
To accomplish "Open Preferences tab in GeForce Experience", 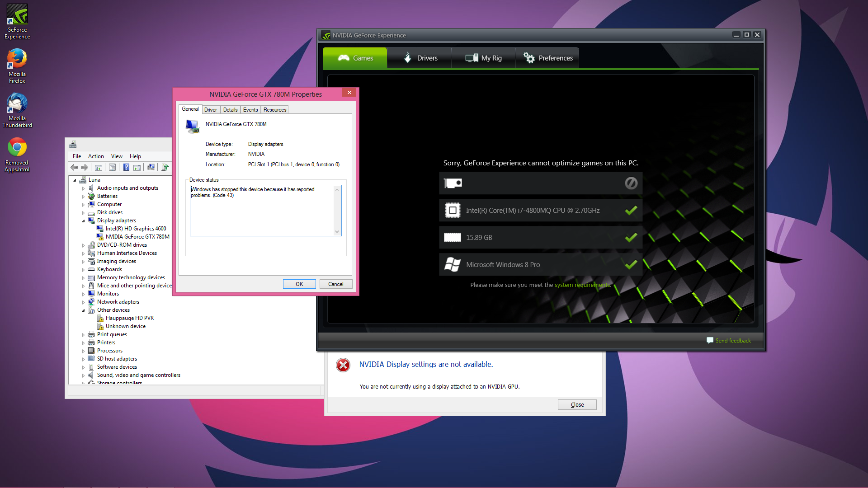I will pos(547,58).
